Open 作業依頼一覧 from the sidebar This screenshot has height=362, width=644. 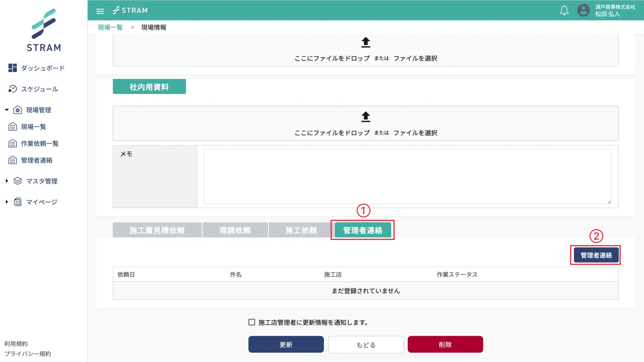[40, 143]
